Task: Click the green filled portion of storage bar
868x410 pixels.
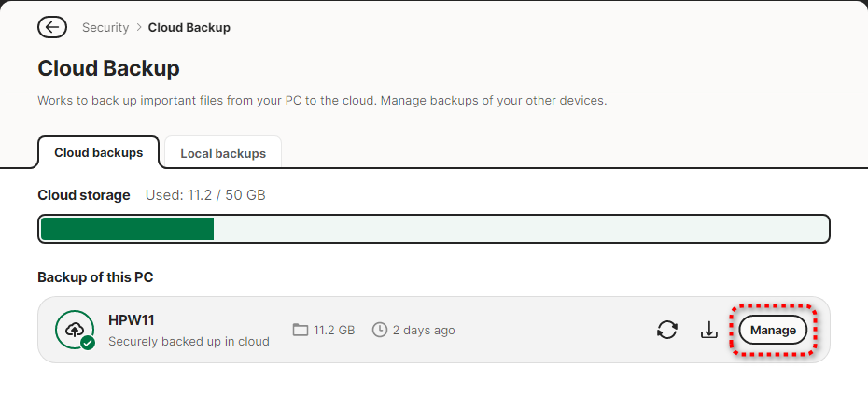Action: pos(127,229)
